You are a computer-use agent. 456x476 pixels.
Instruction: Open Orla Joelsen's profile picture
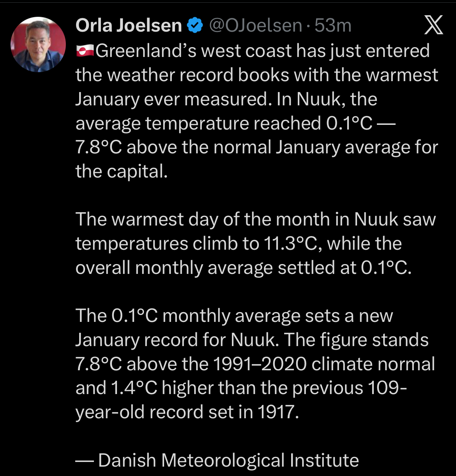pyautogui.click(x=38, y=44)
